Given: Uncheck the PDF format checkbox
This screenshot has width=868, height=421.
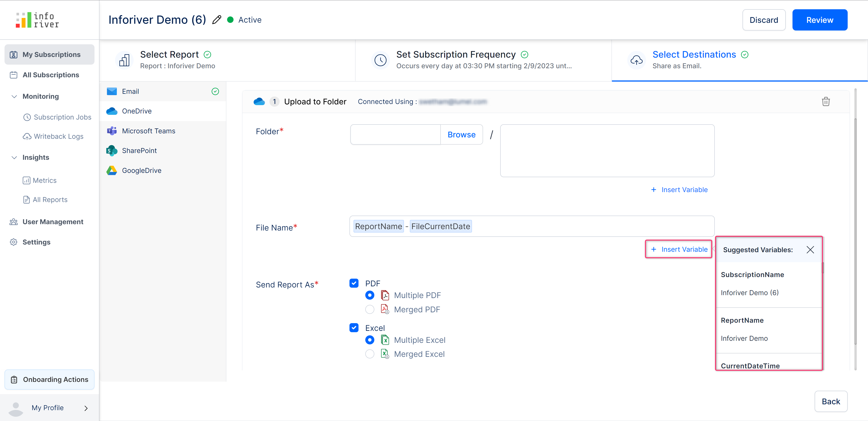Looking at the screenshot, I should tap(354, 283).
